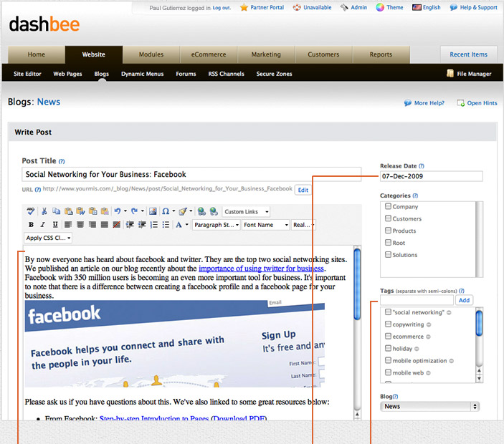Expand the font color dropdown arrow
This screenshot has width=504, height=444.
[186, 224]
